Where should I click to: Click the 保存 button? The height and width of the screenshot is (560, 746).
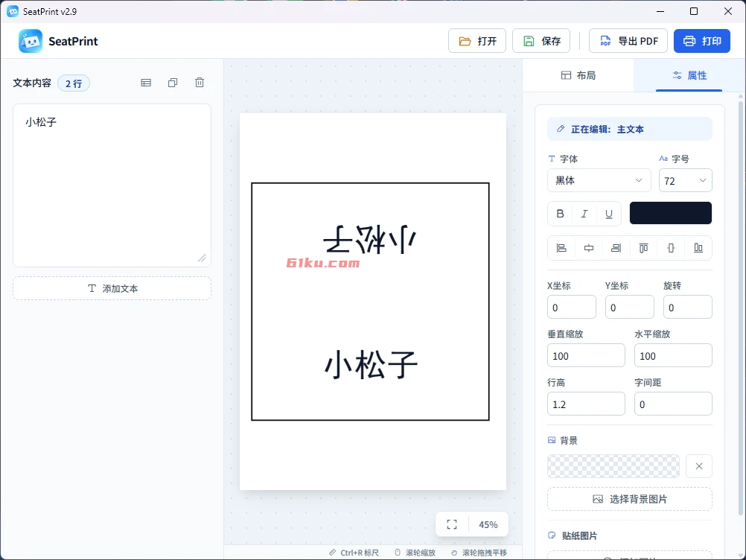click(x=542, y=41)
